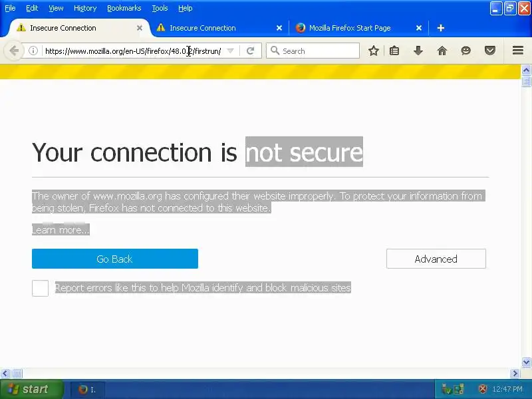Click the address bar URL field
The image size is (532, 399).
tap(133, 51)
